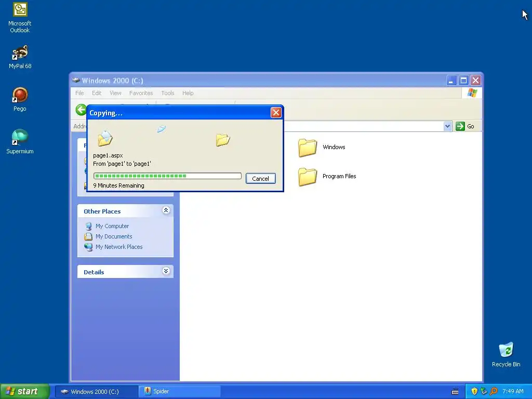The image size is (532, 399).
Task: Click the My Computer icon in Other Places
Action: (x=88, y=227)
